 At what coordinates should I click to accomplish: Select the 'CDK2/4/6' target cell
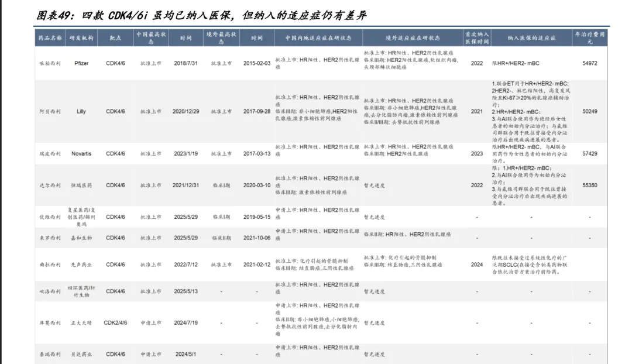pos(115,322)
